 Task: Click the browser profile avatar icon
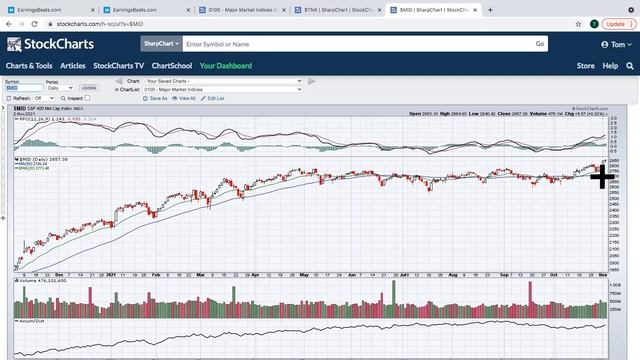pos(594,24)
